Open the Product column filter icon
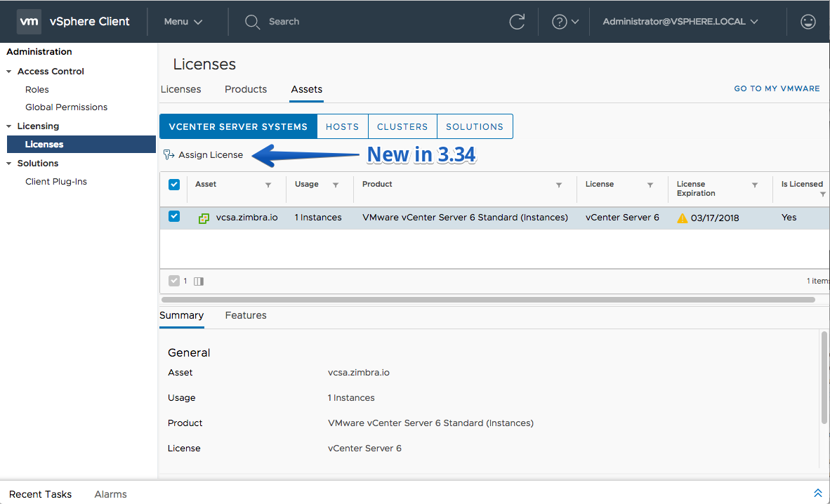 559,185
